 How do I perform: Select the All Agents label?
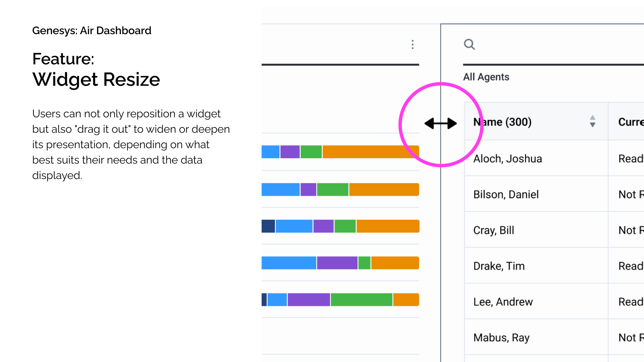(x=486, y=77)
